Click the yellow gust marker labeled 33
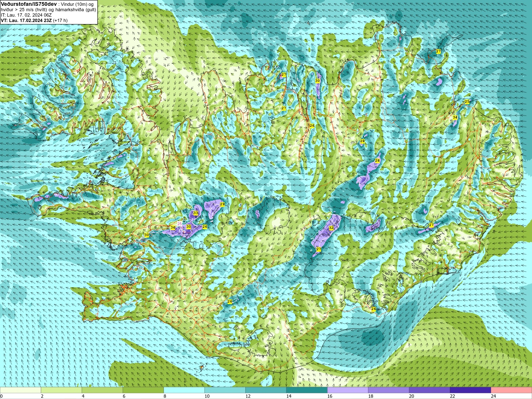Screen dimensions: 532x399 click(195, 213)
